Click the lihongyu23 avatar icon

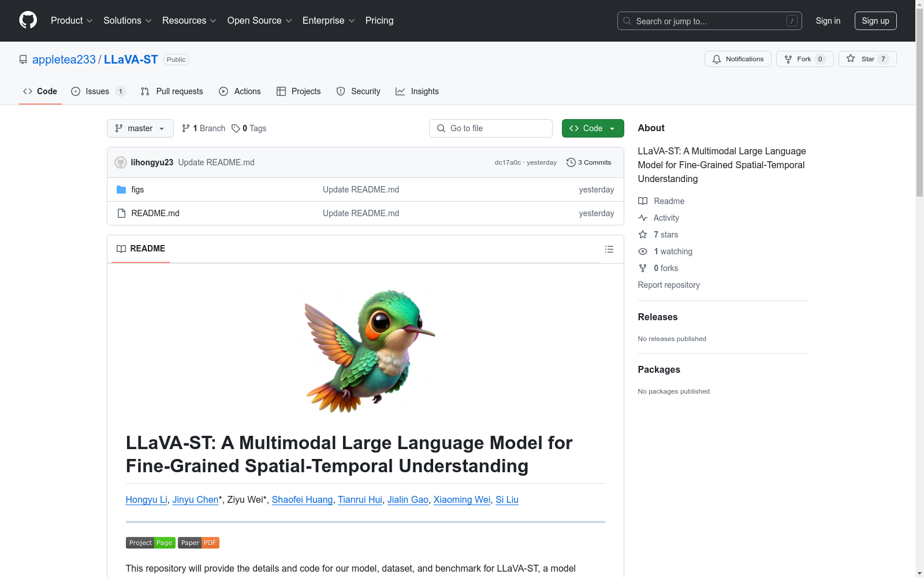pyautogui.click(x=121, y=162)
